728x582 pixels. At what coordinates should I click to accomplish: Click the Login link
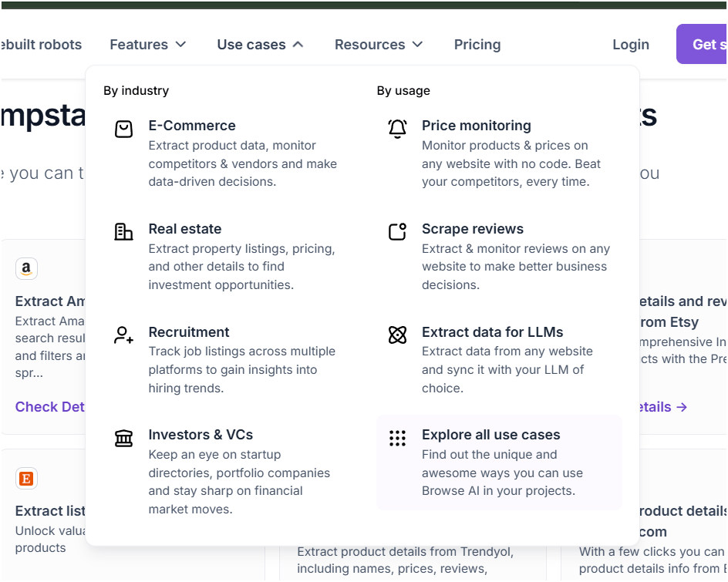(631, 45)
